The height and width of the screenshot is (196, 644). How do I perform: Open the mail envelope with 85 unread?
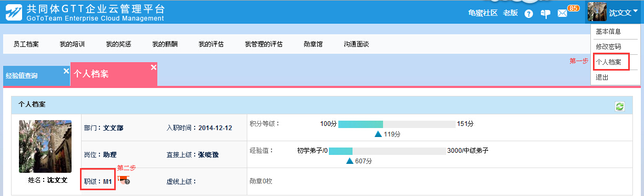pos(562,14)
